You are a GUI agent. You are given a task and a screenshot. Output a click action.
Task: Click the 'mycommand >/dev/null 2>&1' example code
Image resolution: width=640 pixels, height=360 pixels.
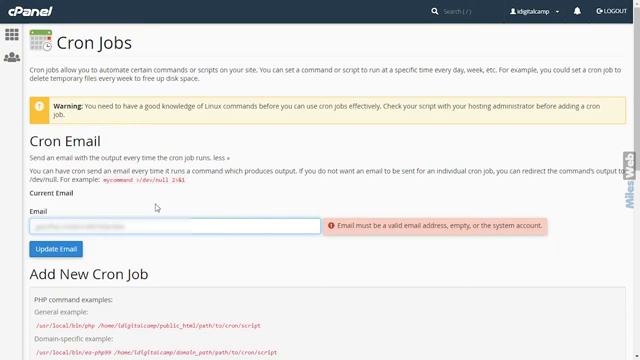tap(144, 180)
